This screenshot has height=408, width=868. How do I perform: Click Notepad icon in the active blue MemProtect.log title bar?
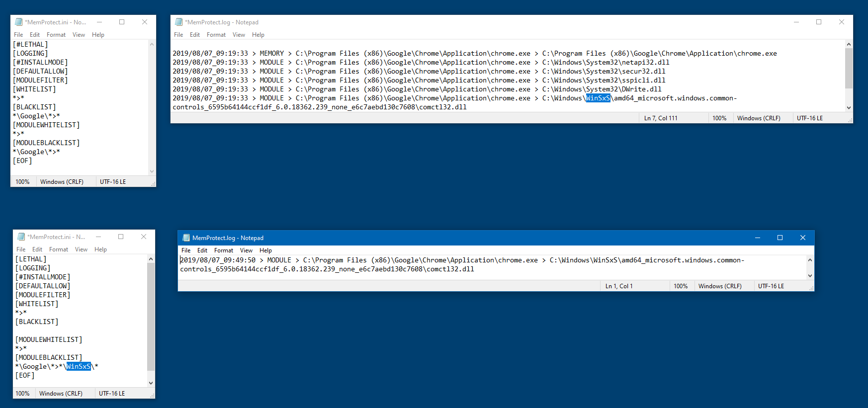(x=186, y=238)
